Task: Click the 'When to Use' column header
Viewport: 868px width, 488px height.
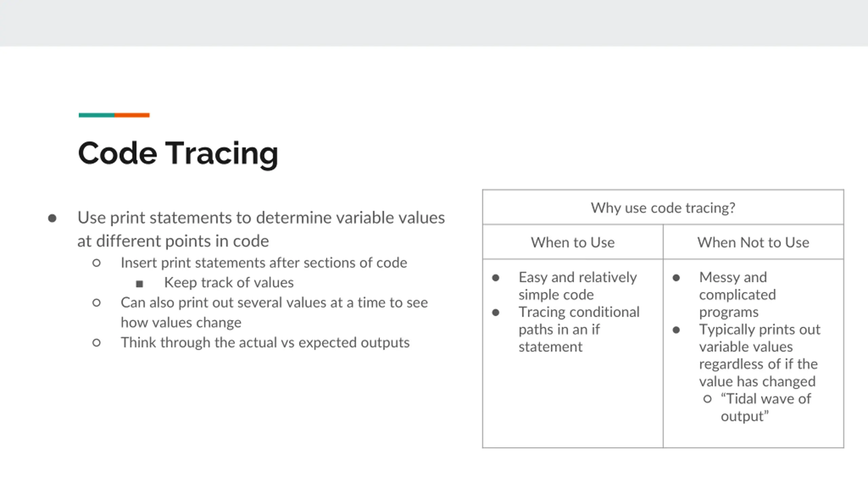Action: coord(573,242)
